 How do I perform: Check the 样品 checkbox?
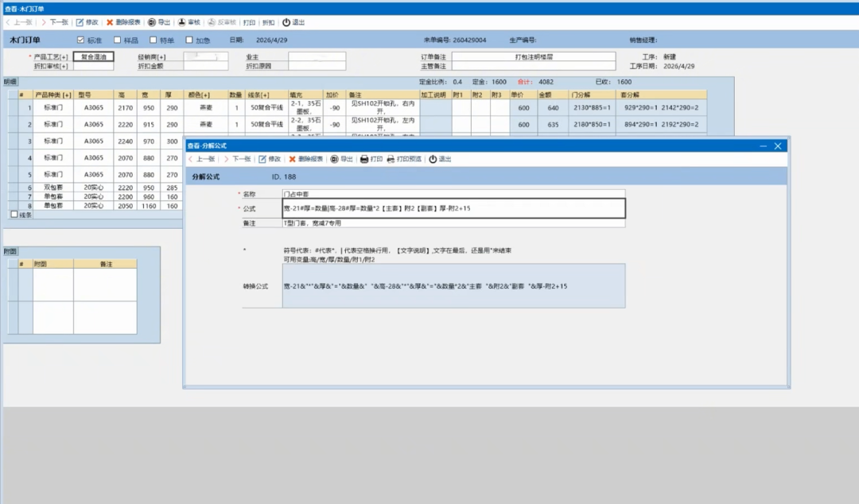(117, 40)
